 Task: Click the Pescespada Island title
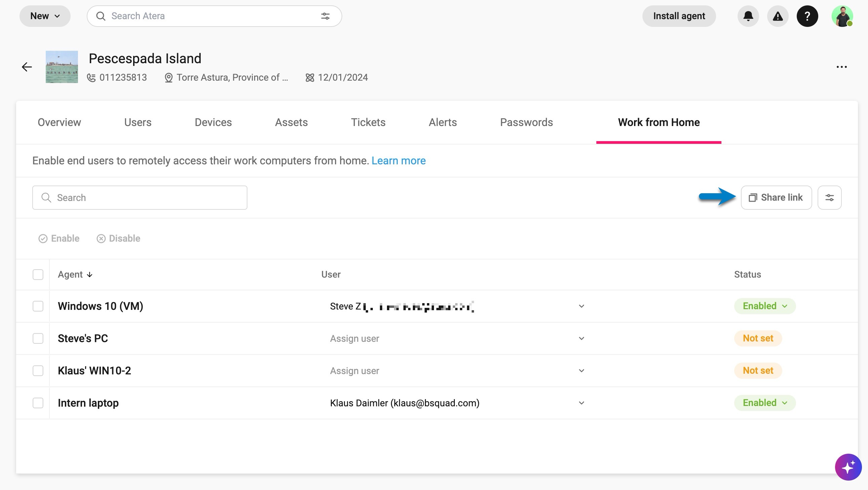click(x=145, y=58)
